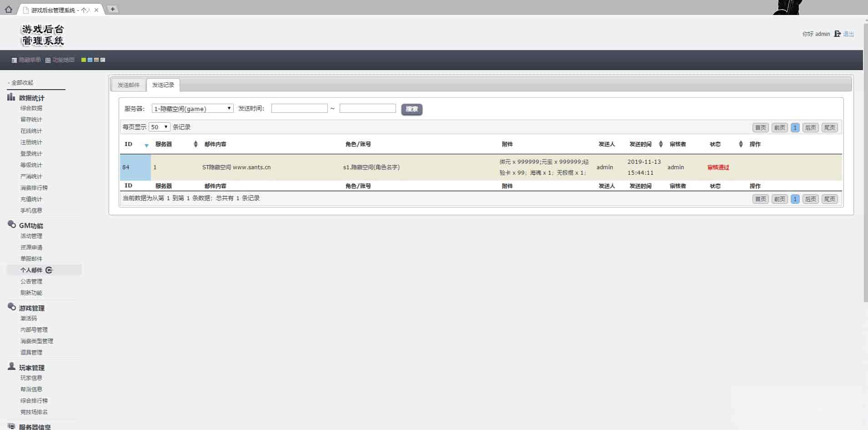Screen dimensions: 868x430
Task: Click the 退出 logout icon
Action: click(x=837, y=34)
